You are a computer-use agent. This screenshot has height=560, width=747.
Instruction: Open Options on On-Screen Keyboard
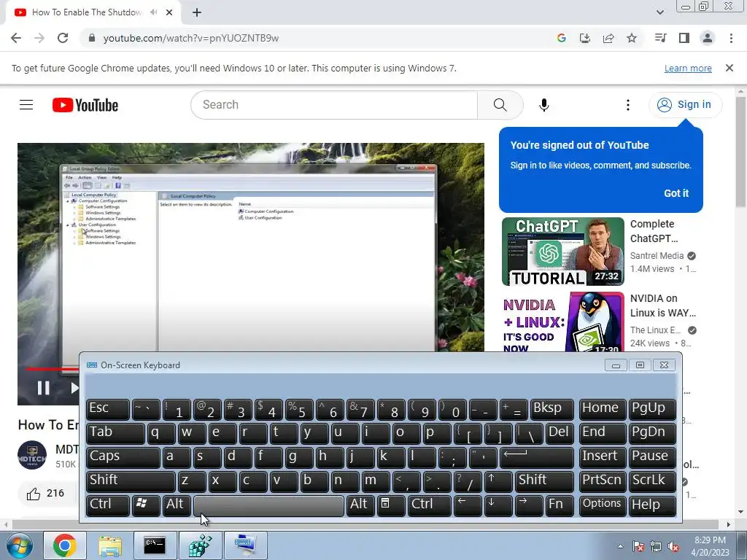[602, 506]
